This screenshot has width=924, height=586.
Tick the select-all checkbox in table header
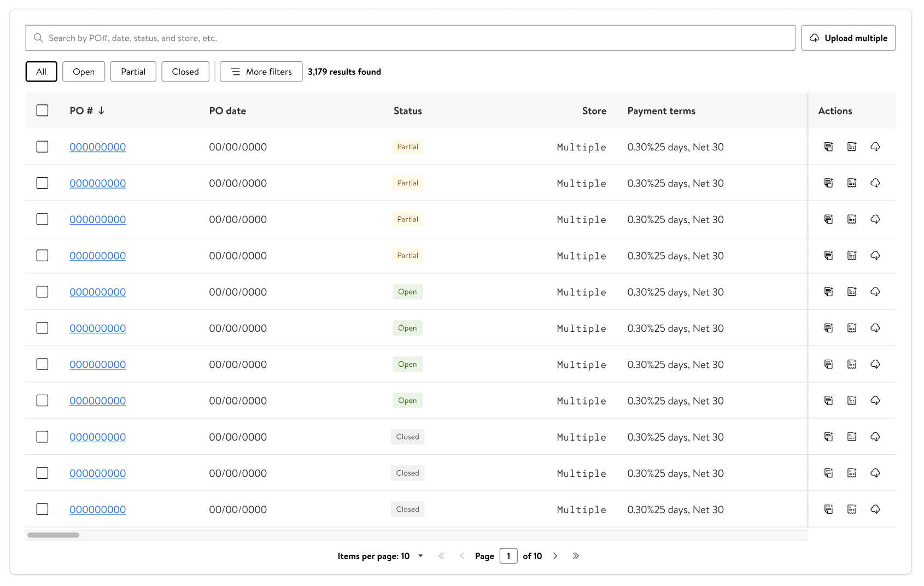[x=42, y=110]
